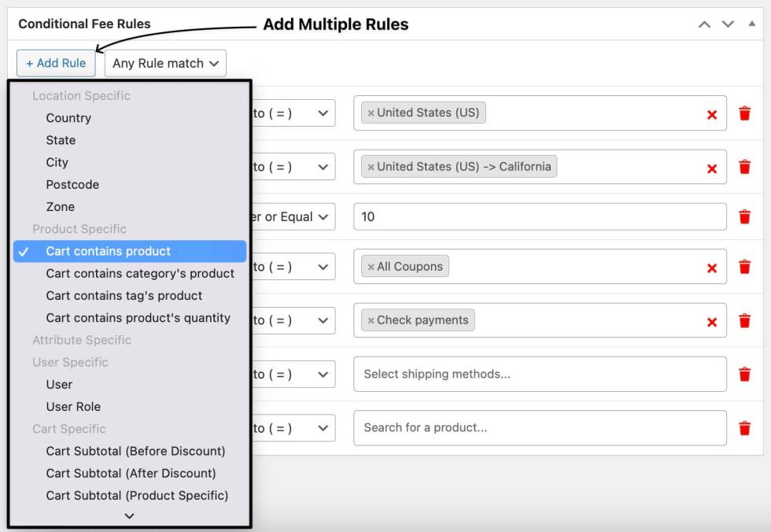This screenshot has height=532, width=771.
Task: Open operator dropdown in United States row
Action: tap(293, 113)
